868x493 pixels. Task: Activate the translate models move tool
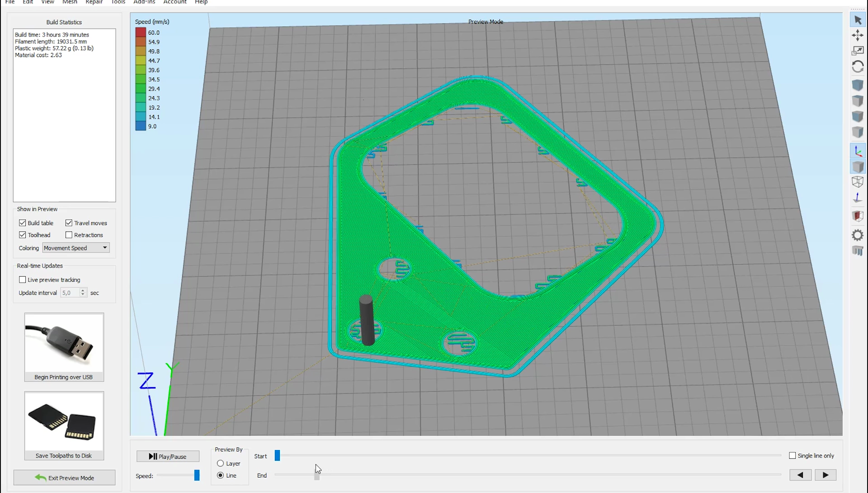858,35
